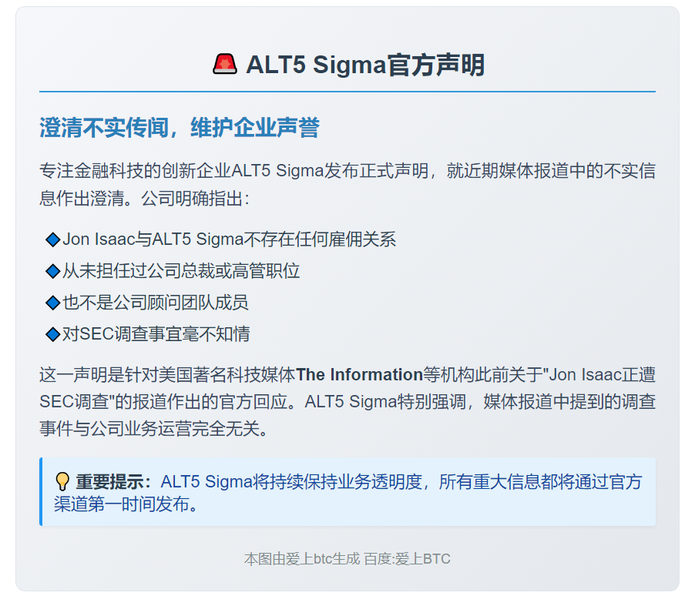Click the bold "The Information" text

(359, 375)
